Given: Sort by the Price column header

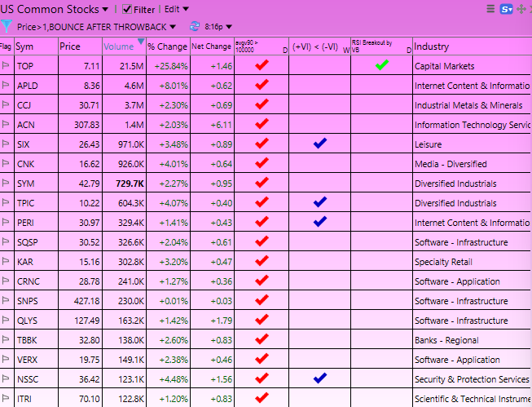Looking at the screenshot, I should click(x=80, y=46).
